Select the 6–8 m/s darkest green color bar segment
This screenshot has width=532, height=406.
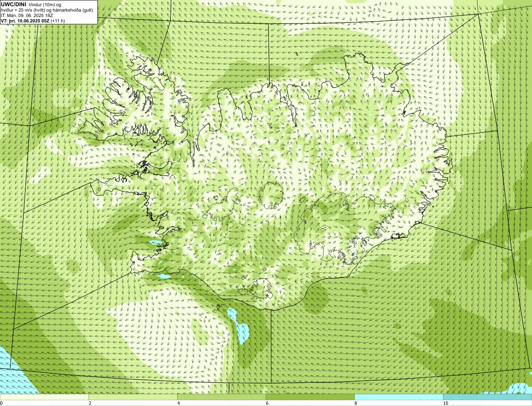point(310,397)
